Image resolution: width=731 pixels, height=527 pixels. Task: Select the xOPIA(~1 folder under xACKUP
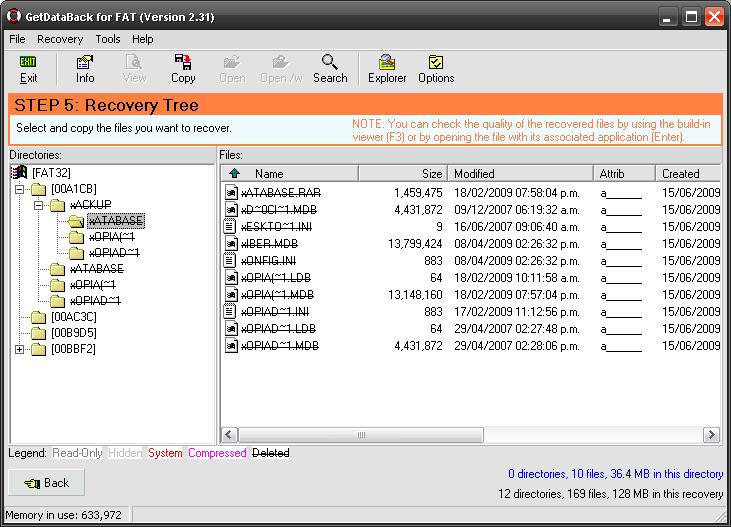[x=111, y=237]
